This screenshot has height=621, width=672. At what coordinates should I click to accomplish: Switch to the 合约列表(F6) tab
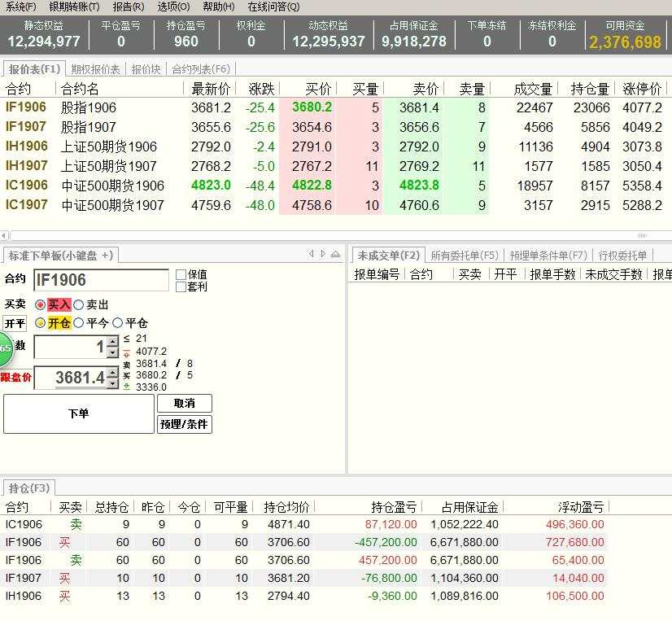(201, 69)
